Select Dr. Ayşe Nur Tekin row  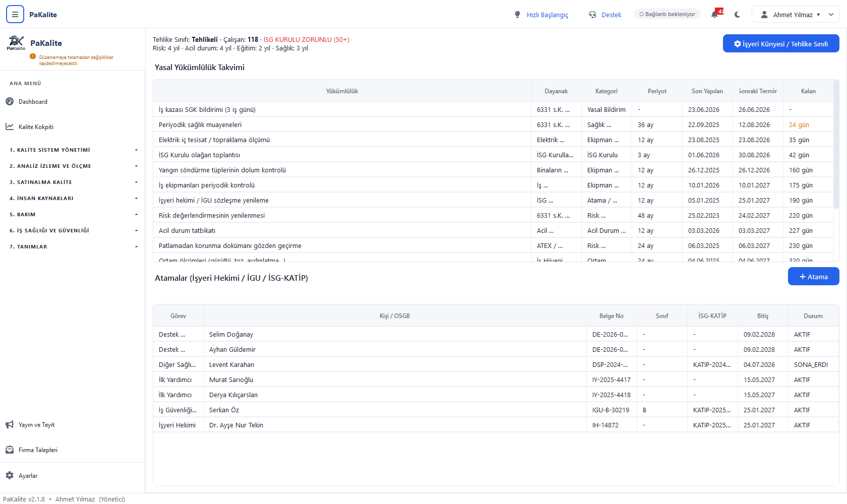496,425
